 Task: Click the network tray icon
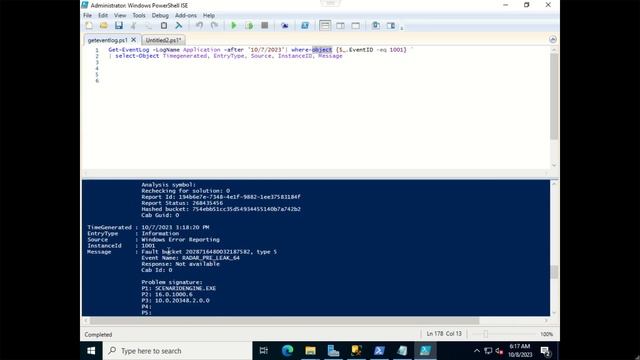(x=488, y=351)
